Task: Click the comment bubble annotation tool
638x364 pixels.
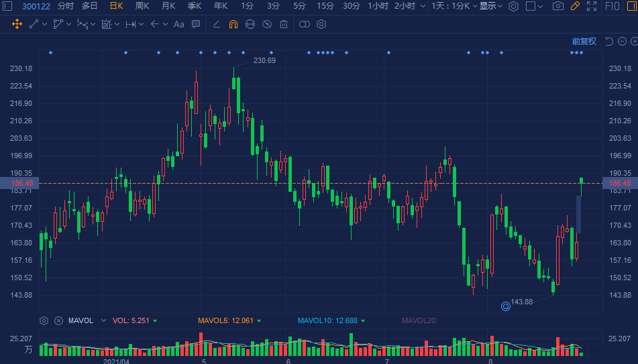Action: (x=196, y=25)
